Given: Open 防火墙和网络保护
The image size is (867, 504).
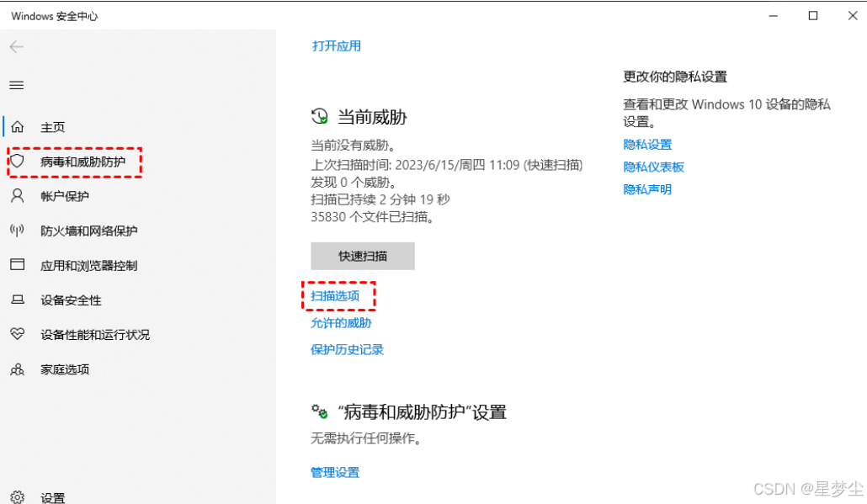Looking at the screenshot, I should 89,231.
